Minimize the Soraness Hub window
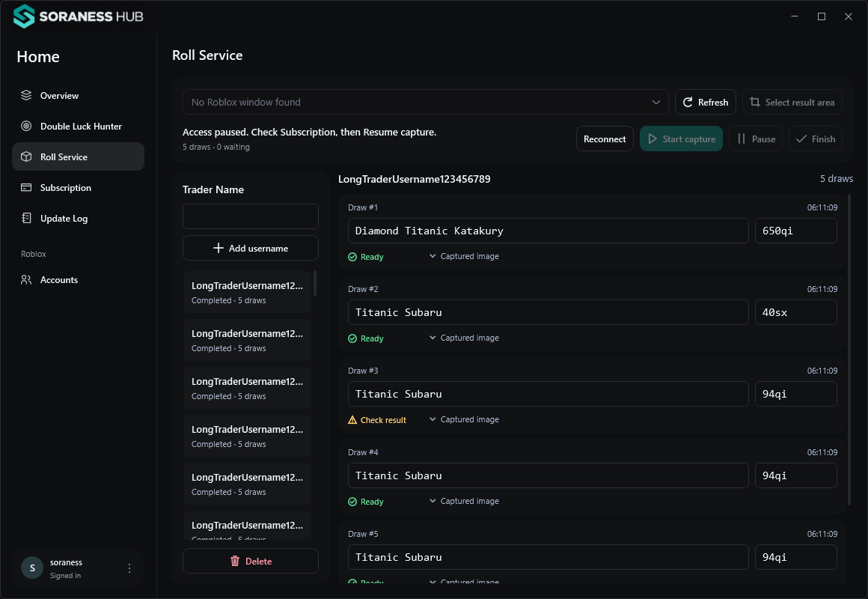868x599 pixels. (795, 16)
